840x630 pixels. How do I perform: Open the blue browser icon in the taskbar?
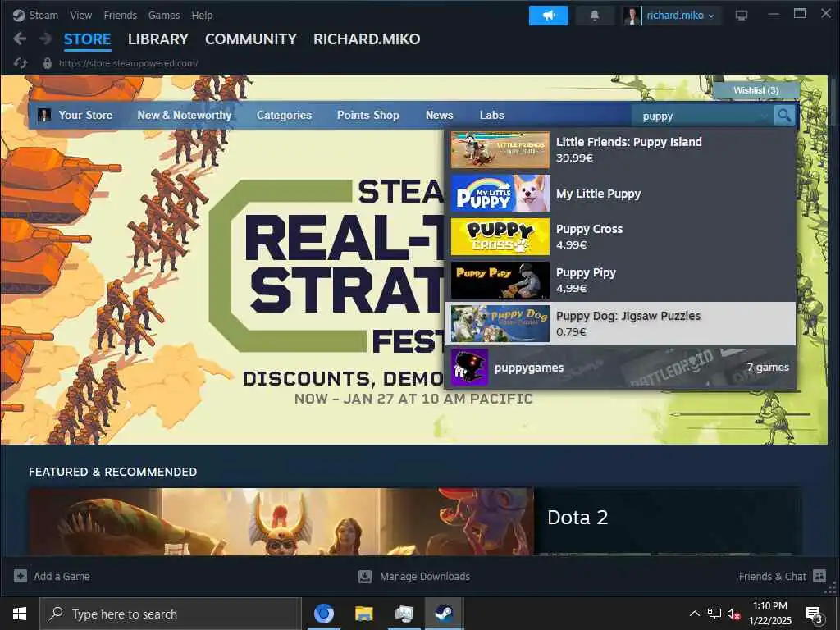(323, 614)
